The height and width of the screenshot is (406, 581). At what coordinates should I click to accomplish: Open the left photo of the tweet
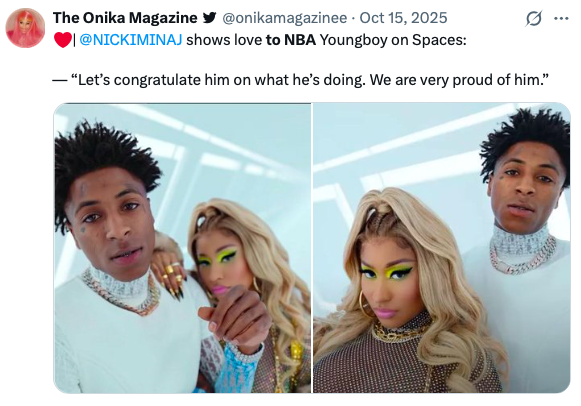tap(182, 248)
